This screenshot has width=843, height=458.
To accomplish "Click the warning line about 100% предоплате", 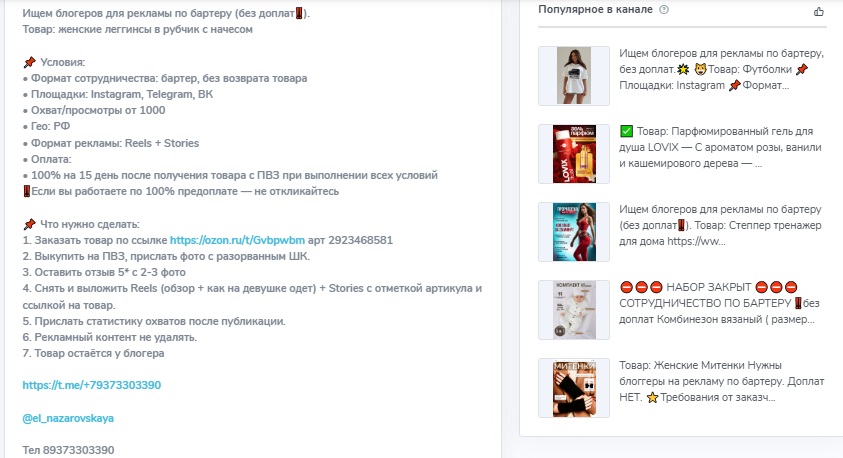I will 181,191.
